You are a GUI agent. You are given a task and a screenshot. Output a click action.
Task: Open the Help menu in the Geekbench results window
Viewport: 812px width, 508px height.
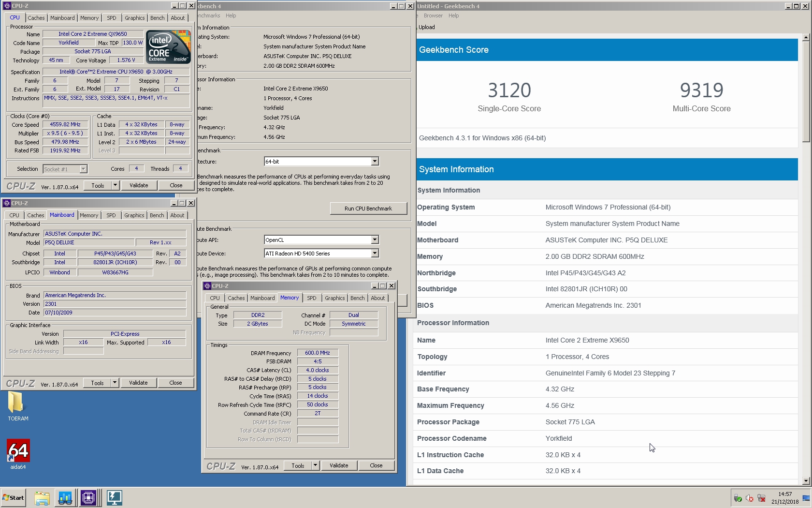pyautogui.click(x=453, y=15)
